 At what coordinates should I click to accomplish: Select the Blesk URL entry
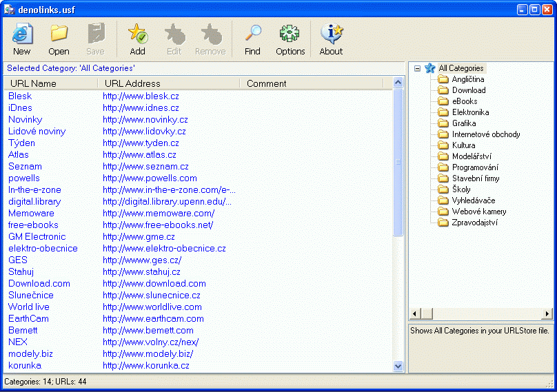20,96
